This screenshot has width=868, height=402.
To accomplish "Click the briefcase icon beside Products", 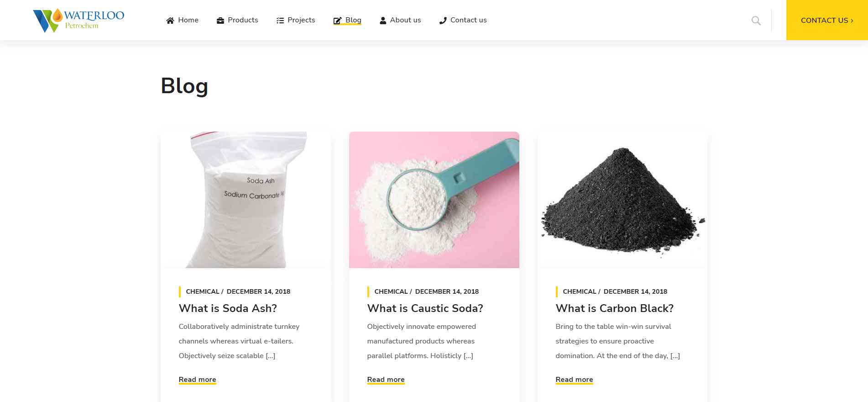I will (220, 21).
